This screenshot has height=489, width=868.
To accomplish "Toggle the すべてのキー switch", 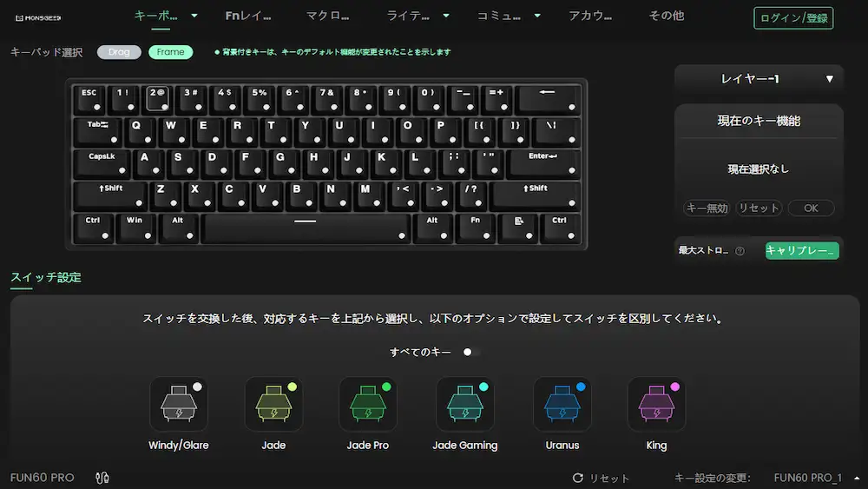I will (471, 353).
